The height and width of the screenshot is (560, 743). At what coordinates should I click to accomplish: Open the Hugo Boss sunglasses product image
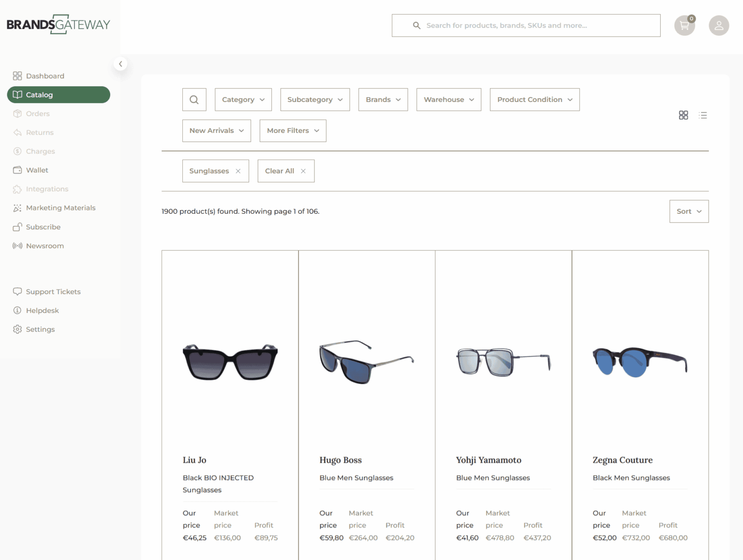[366, 362]
